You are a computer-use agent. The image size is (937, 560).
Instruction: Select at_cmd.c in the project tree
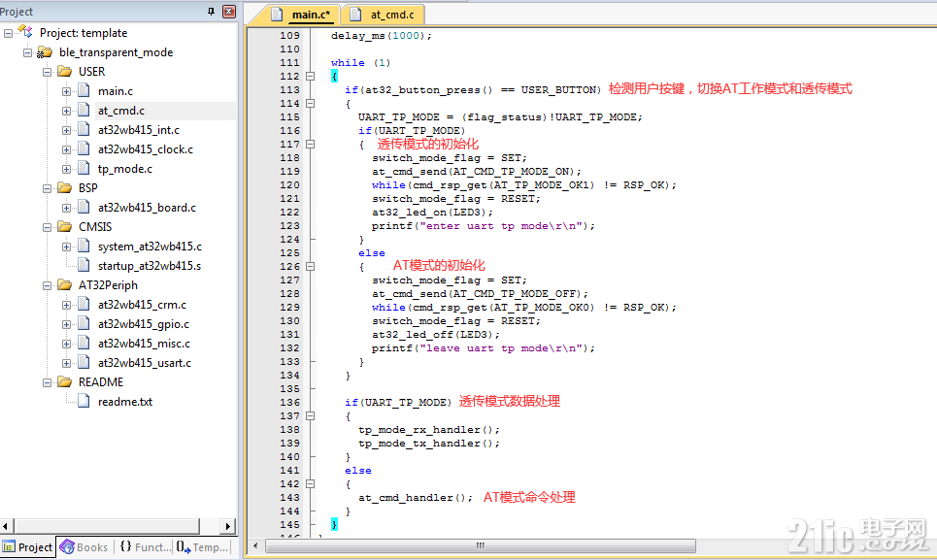(121, 111)
